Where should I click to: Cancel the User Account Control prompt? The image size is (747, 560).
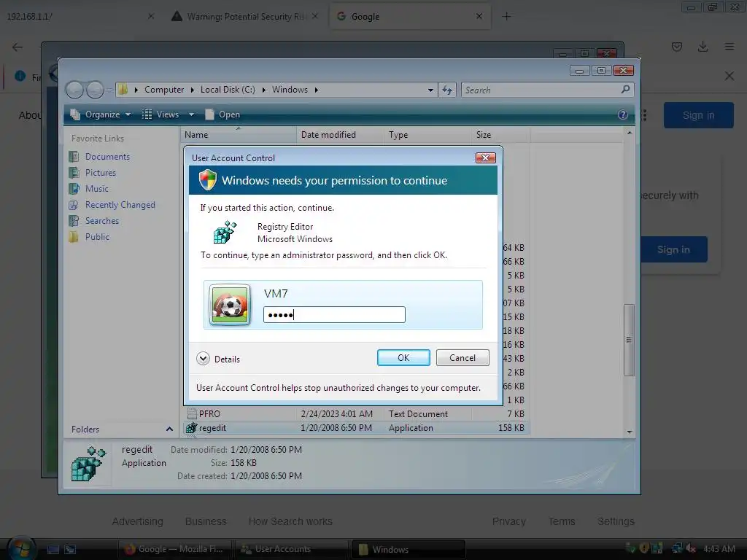462,357
